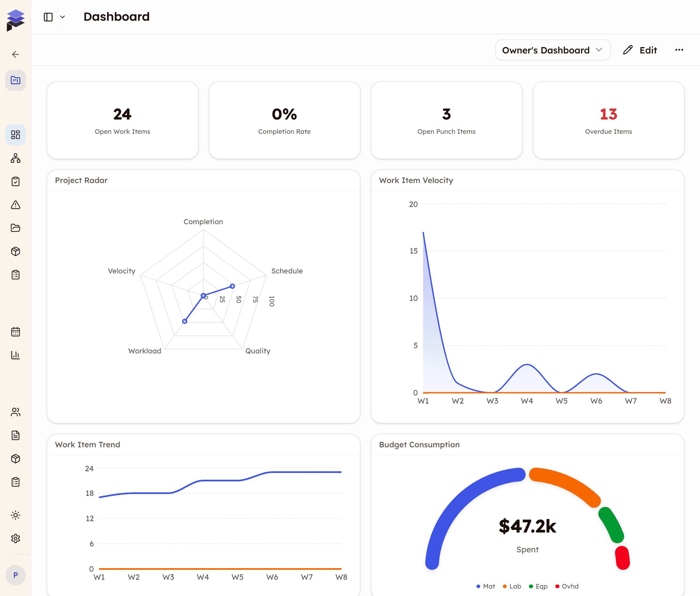This screenshot has height=596, width=700.
Task: Toggle the sidebar panel layout icon
Action: (48, 17)
